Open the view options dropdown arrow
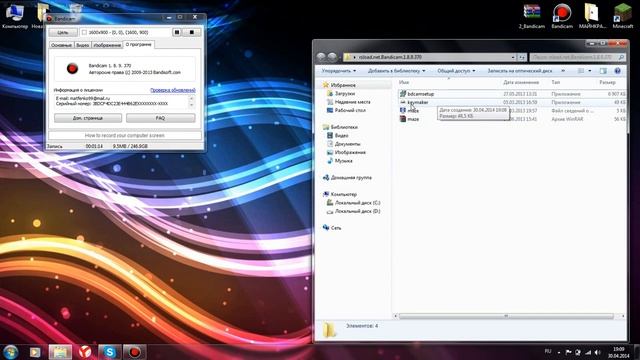The width and height of the screenshot is (640, 360). (x=589, y=71)
